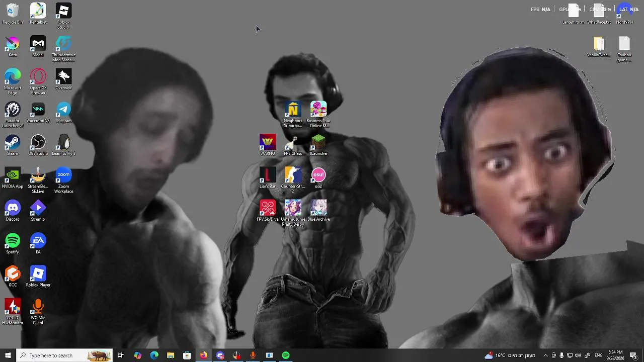
Task: Select the Discord desktop icon
Action: coord(13,211)
